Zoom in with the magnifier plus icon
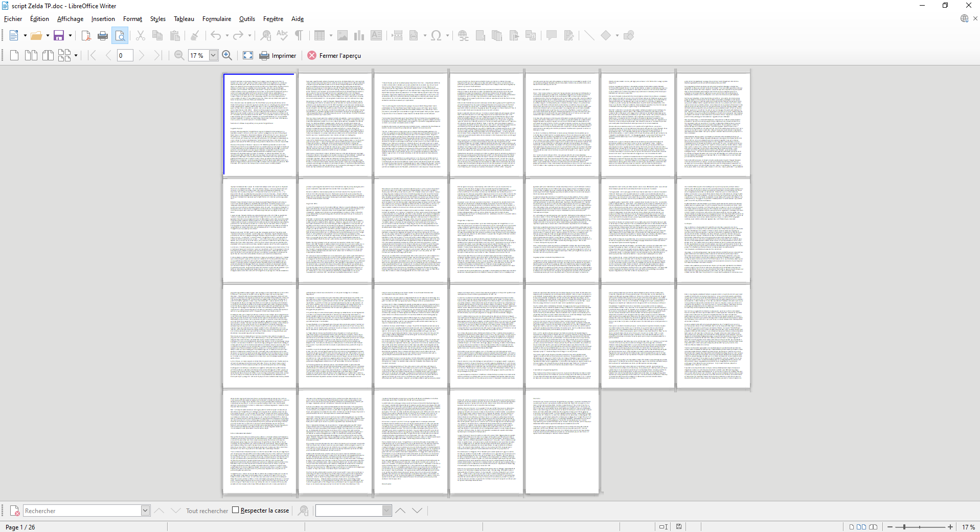The width and height of the screenshot is (980, 532). coord(227,55)
